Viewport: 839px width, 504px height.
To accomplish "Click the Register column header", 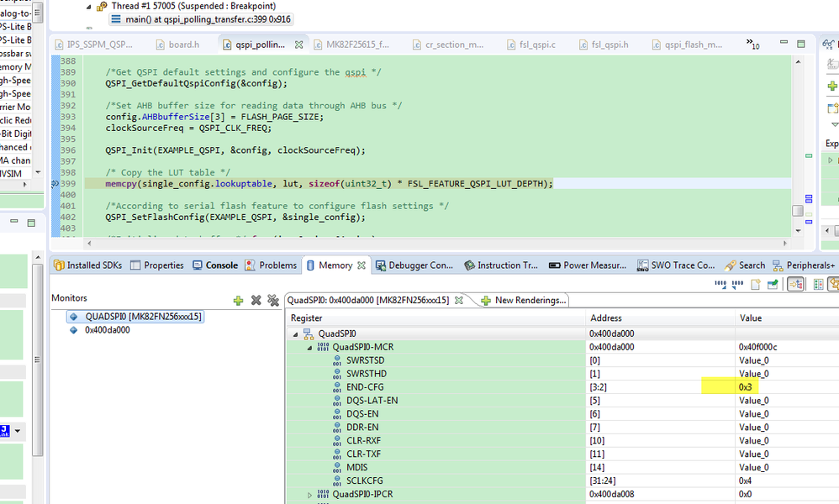I will pyautogui.click(x=436, y=318).
